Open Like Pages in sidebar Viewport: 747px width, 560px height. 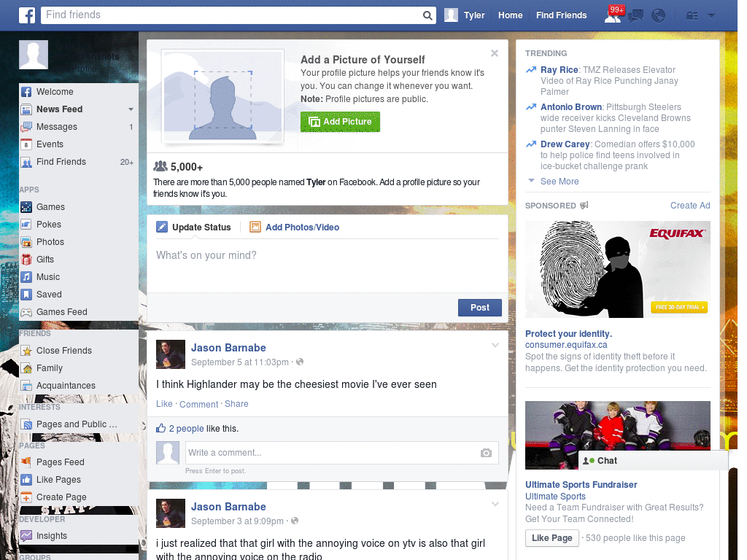79,480
